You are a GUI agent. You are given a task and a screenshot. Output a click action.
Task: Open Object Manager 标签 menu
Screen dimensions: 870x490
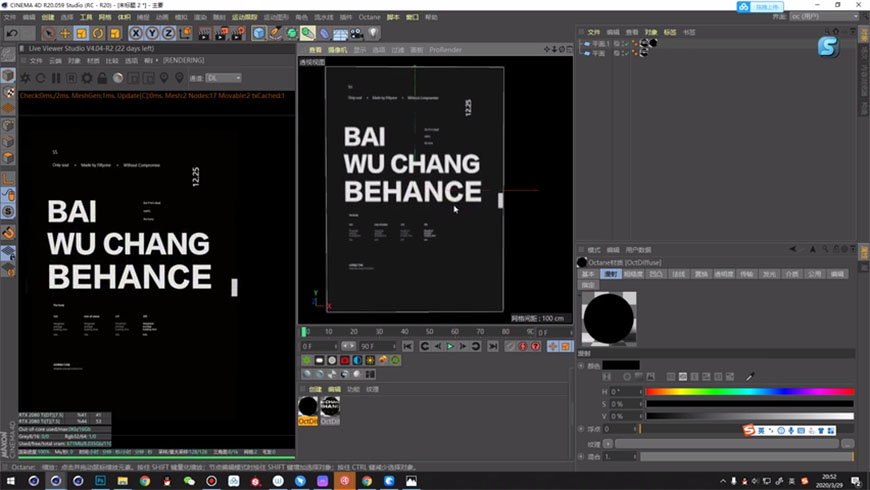click(670, 32)
